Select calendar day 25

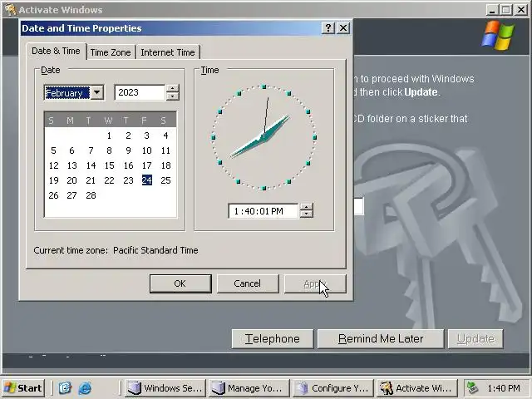[x=165, y=180]
